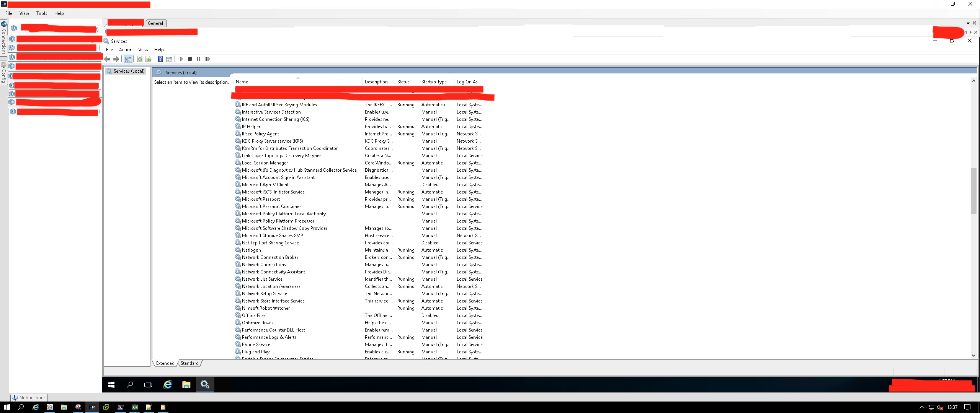The height and width of the screenshot is (413, 980).
Task: Start the selected service with the play icon
Action: coord(181,59)
